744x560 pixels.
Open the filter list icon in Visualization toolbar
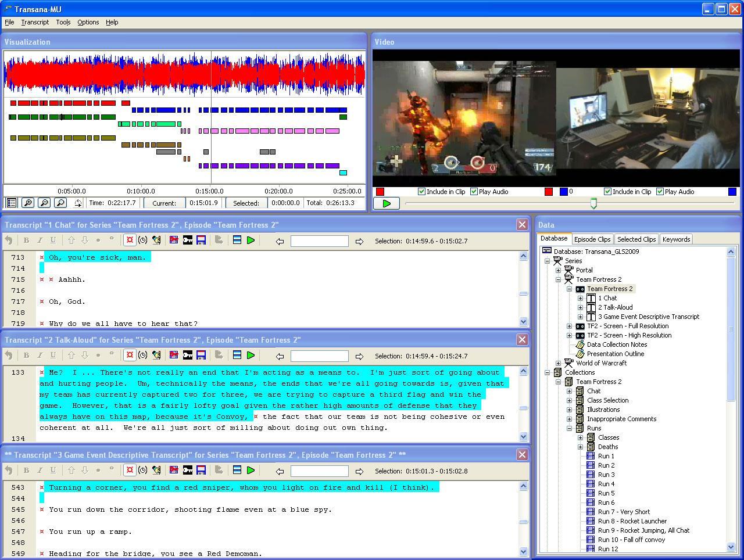(x=11, y=203)
